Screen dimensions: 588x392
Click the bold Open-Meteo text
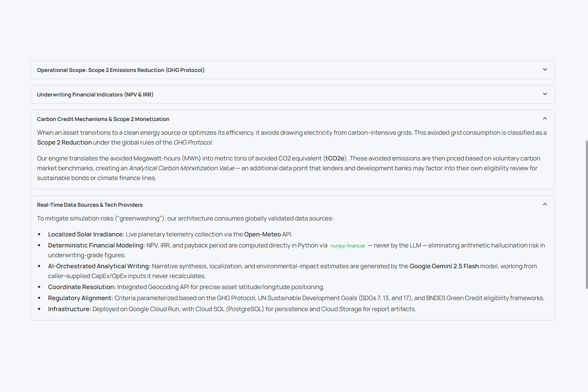(x=262, y=234)
